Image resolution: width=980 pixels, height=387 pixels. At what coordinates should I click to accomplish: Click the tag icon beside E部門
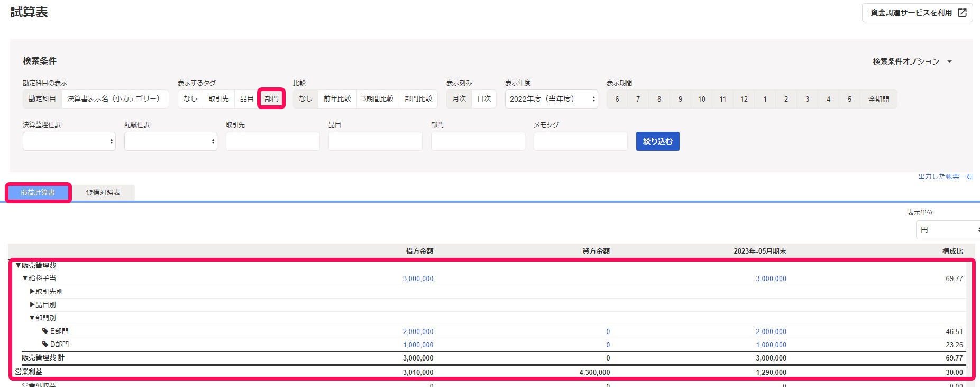pyautogui.click(x=45, y=331)
